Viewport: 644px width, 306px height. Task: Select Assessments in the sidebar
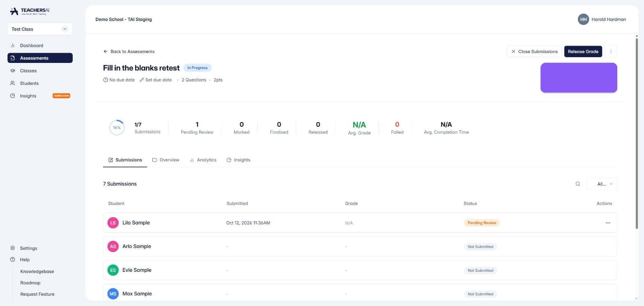40,58
